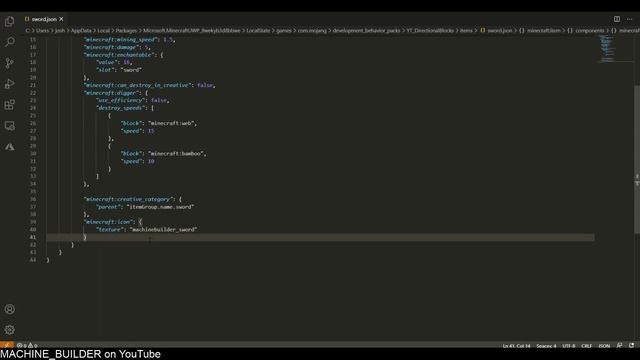The height and width of the screenshot is (360, 640).
Task: Click the "minecraft:digger" key text
Action: click(x=111, y=93)
